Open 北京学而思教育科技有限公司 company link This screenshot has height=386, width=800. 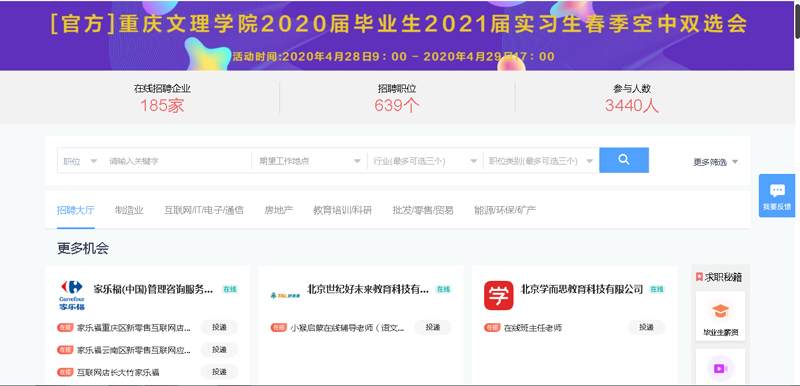[x=582, y=289]
